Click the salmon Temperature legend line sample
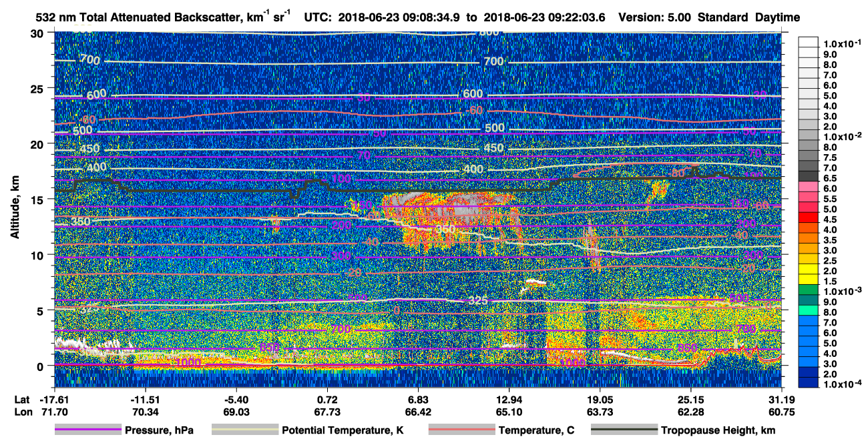 [x=461, y=430]
